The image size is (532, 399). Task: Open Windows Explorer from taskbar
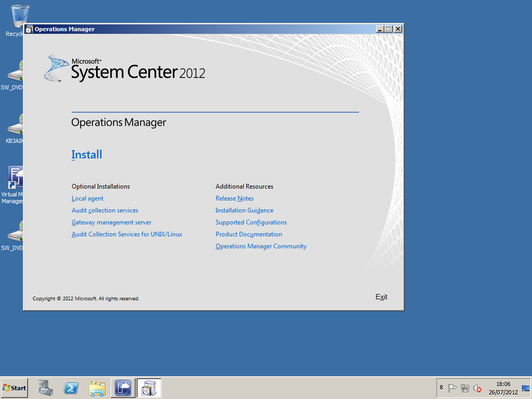click(97, 388)
